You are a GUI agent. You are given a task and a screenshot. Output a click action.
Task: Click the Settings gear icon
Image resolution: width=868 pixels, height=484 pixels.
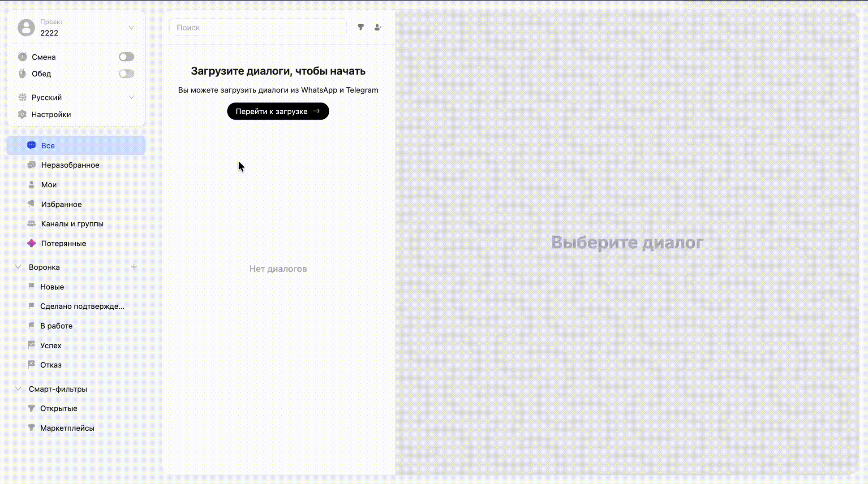click(x=22, y=114)
